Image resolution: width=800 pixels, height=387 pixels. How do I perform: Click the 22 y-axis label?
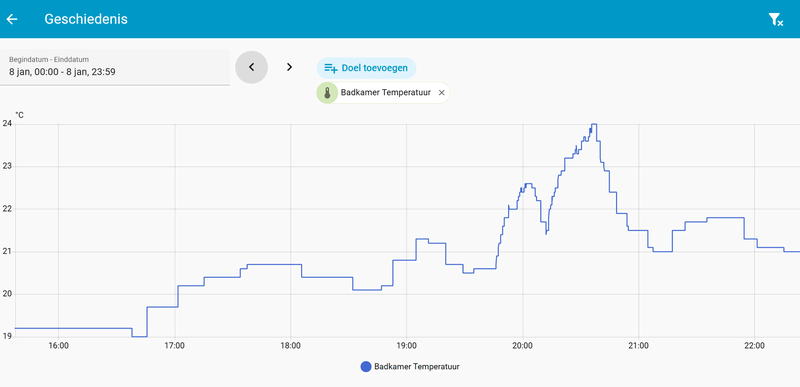tap(7, 209)
